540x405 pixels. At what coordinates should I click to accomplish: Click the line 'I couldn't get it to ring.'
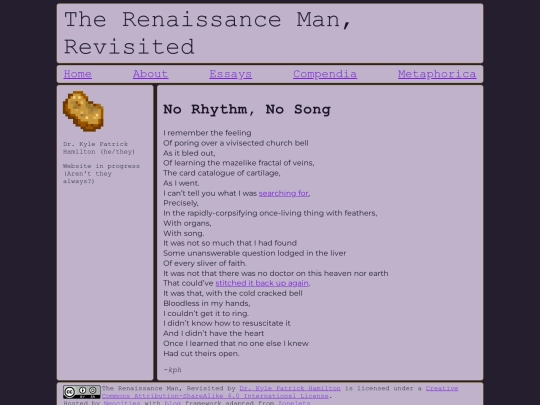tap(206, 313)
